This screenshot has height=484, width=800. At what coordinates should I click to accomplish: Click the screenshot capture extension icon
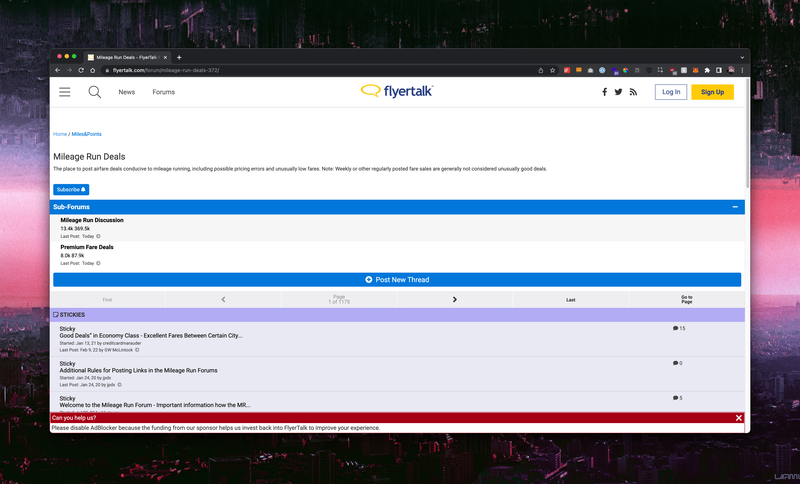(x=660, y=70)
